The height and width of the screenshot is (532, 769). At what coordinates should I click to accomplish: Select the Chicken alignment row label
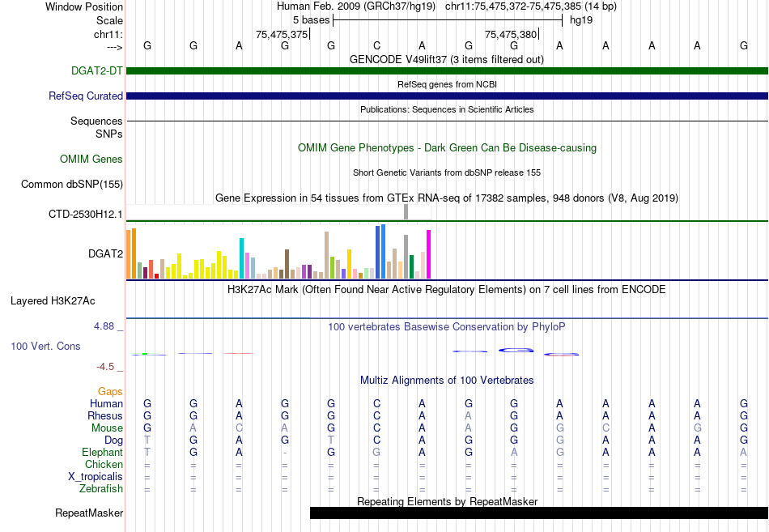(x=104, y=464)
